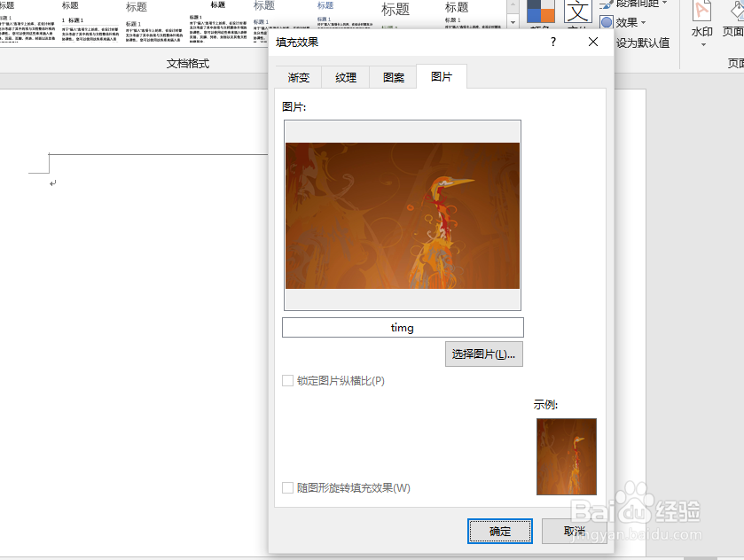Confirm with the 确定 button
744x560 pixels.
click(499, 531)
